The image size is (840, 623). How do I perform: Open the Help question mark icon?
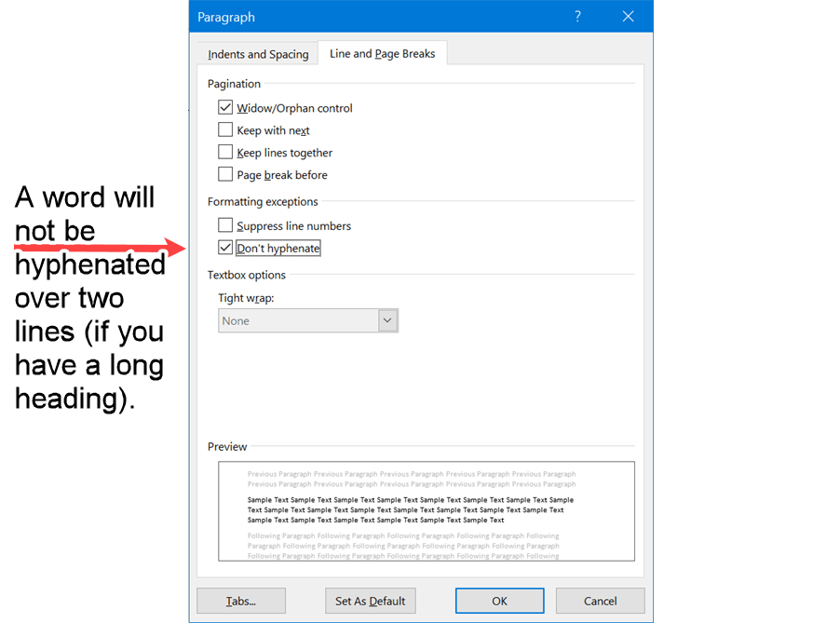click(x=577, y=16)
